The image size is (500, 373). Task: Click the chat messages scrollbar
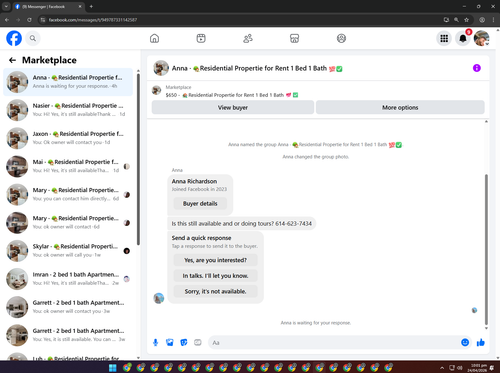tap(486, 249)
